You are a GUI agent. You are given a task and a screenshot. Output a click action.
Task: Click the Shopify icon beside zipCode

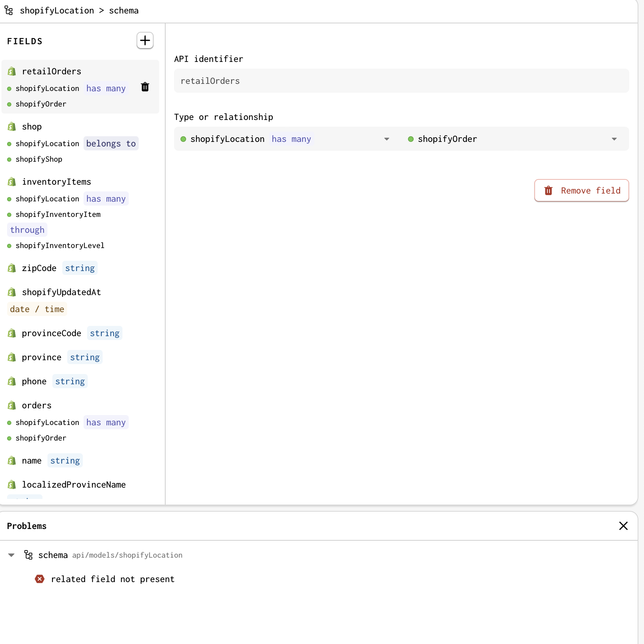[12, 268]
